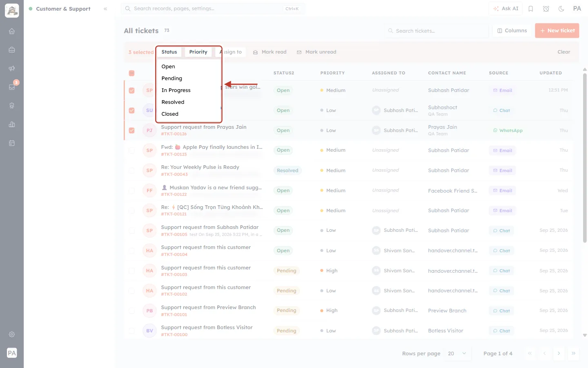Clear the current ticket selection
588x368 pixels.
click(563, 52)
